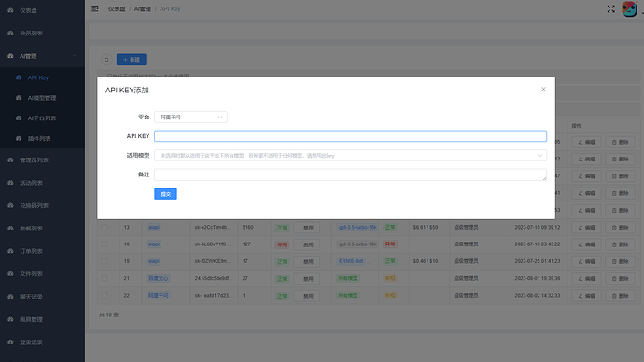Click into the 备注 remark textarea
Image resolution: width=644 pixels, height=362 pixels.
point(350,174)
